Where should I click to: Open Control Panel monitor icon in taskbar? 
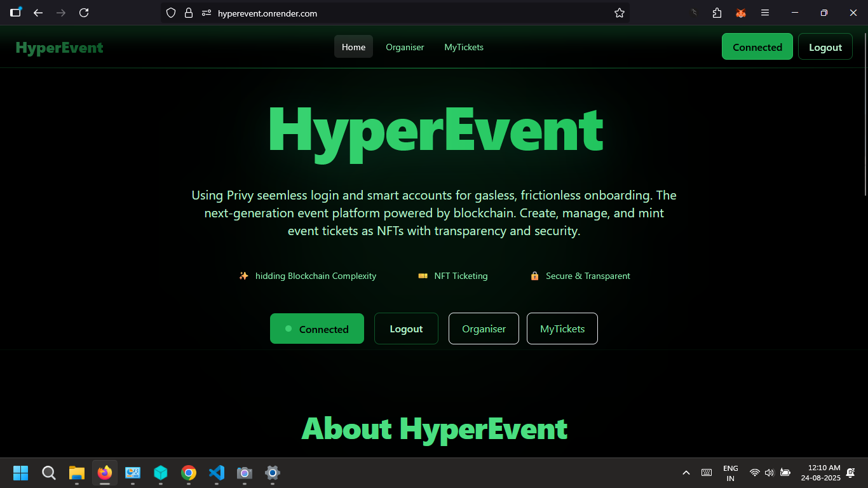(x=133, y=473)
